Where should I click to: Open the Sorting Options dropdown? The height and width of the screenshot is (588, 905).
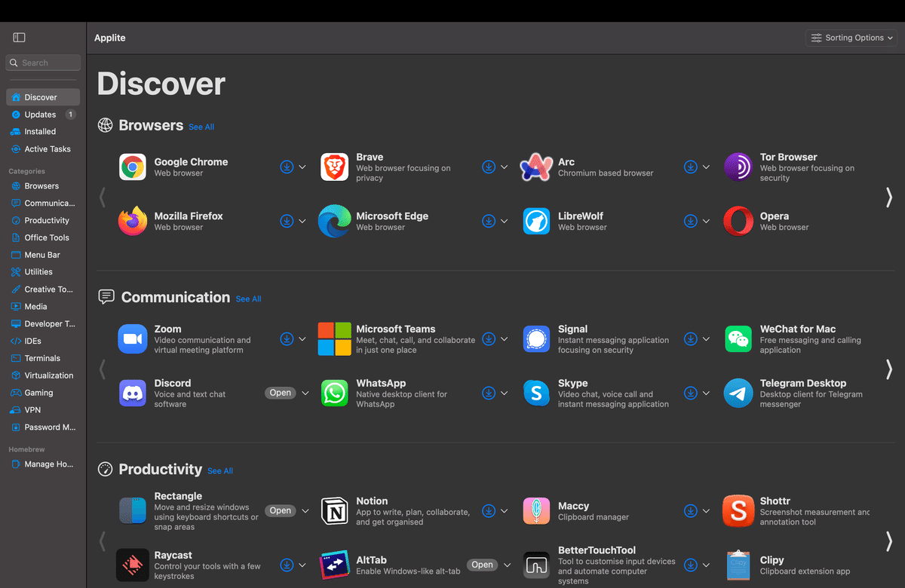click(851, 38)
